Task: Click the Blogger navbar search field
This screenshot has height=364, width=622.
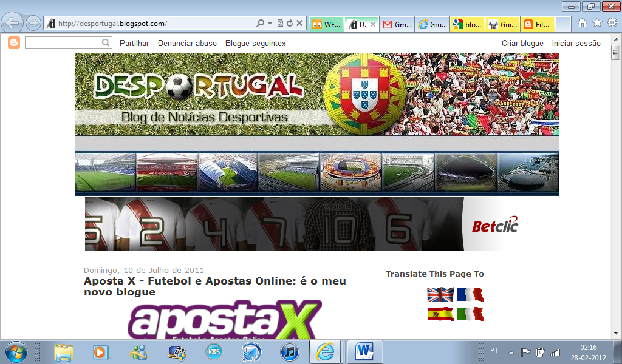Action: (63, 42)
